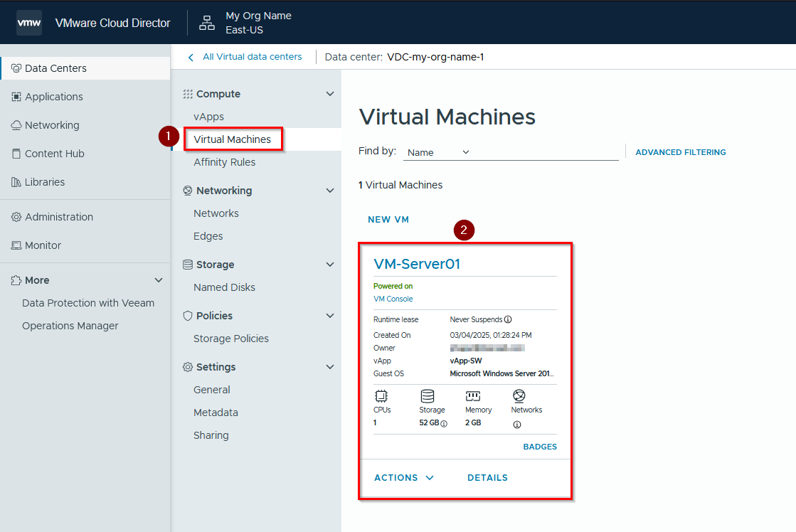Click the More puzzle-piece icon

click(x=16, y=280)
